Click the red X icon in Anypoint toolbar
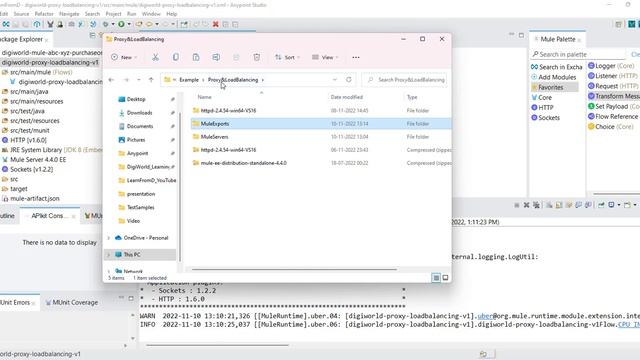 tap(216, 24)
